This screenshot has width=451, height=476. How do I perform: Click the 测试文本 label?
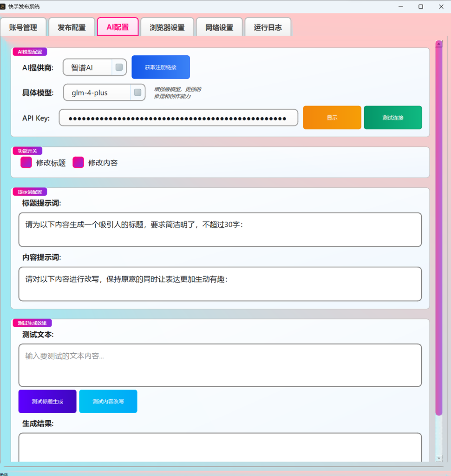pos(38,335)
